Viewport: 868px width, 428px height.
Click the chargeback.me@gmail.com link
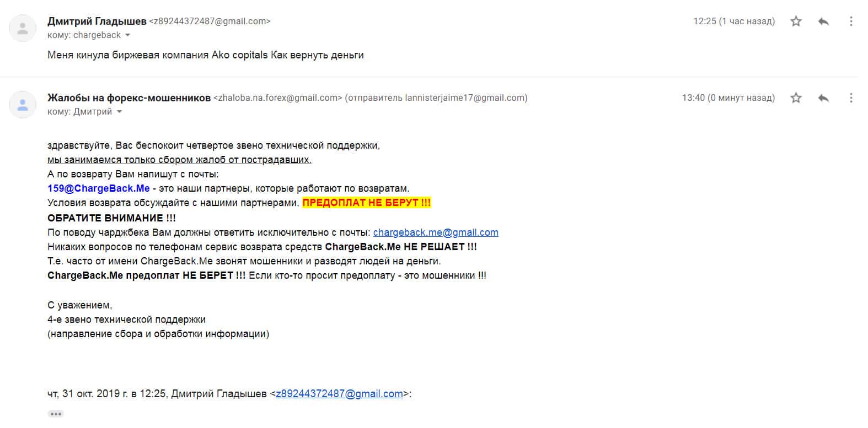436,232
